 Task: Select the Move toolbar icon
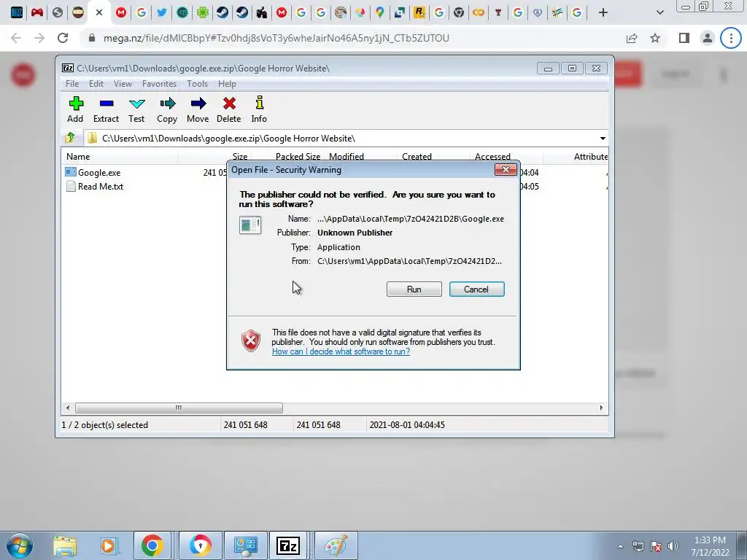[x=198, y=109]
